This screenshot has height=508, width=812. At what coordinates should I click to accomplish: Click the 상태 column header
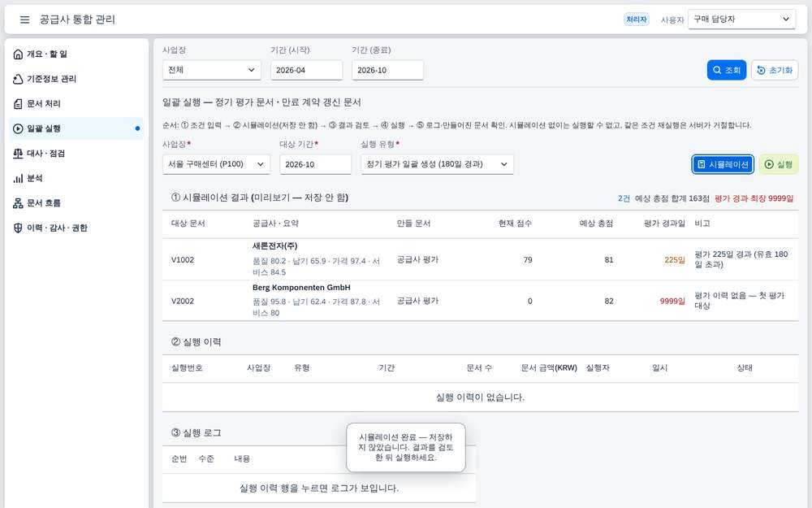point(745,367)
